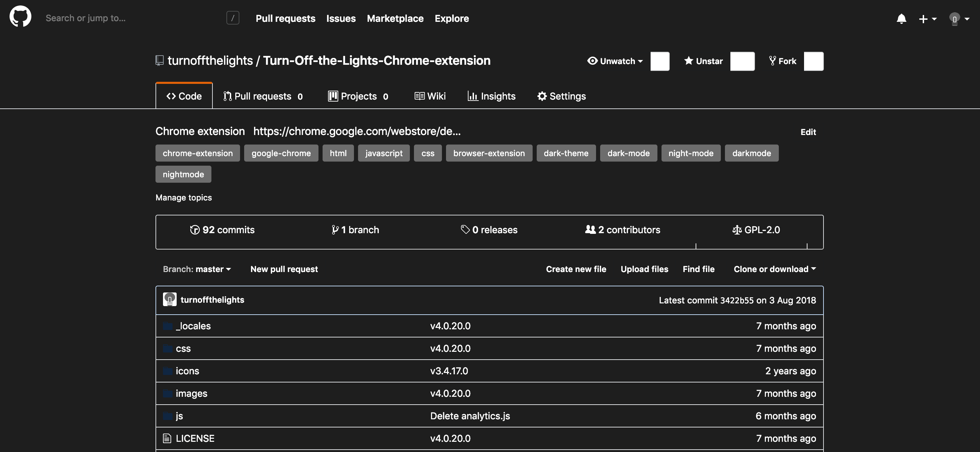
Task: Open 0 releases page
Action: (489, 230)
